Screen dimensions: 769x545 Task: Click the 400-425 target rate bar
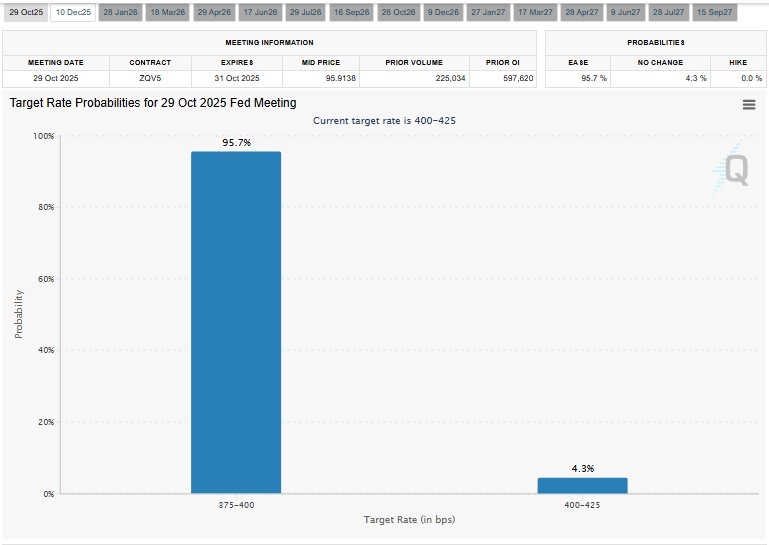pos(582,485)
